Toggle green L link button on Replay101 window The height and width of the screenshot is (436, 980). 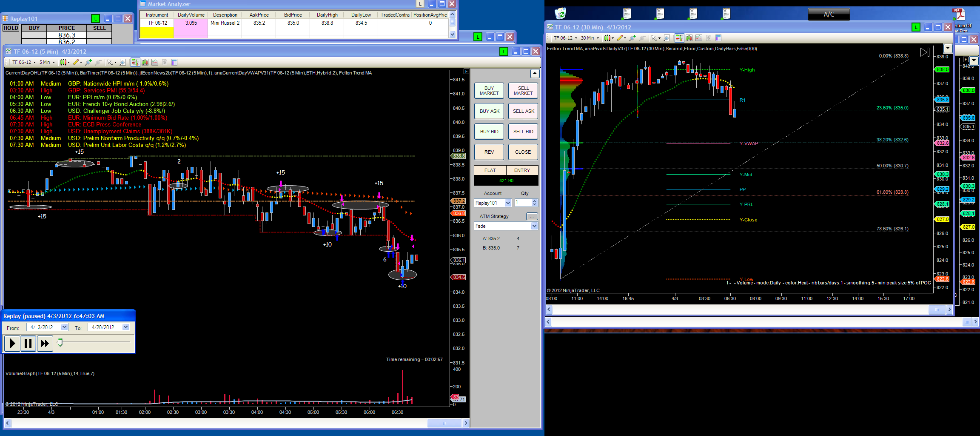(x=95, y=18)
